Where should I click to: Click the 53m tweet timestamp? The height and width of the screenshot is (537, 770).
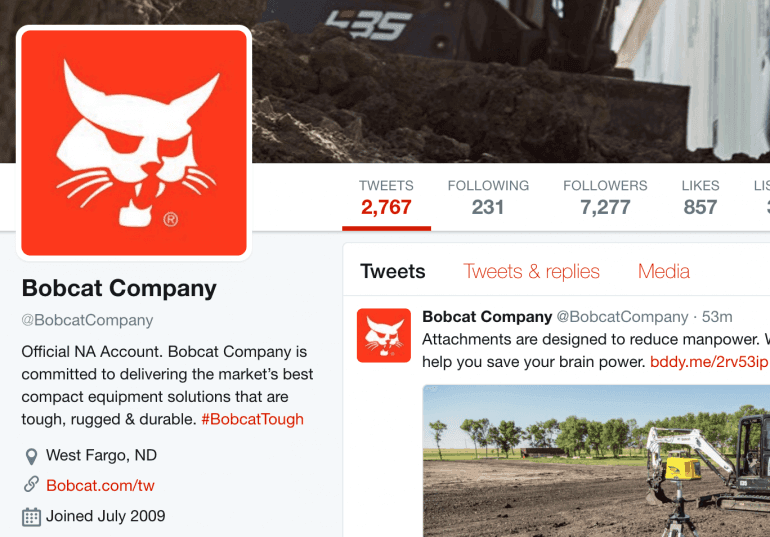pos(717,317)
